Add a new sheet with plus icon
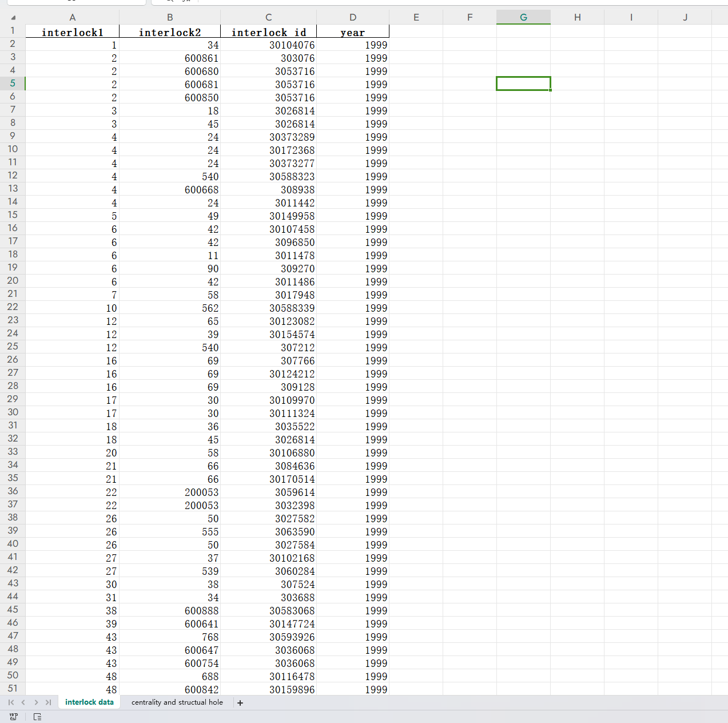 point(240,703)
